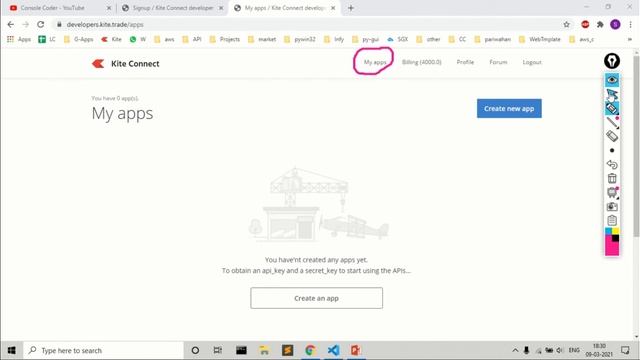Take a screenshot with the camera tool

pos(612,207)
